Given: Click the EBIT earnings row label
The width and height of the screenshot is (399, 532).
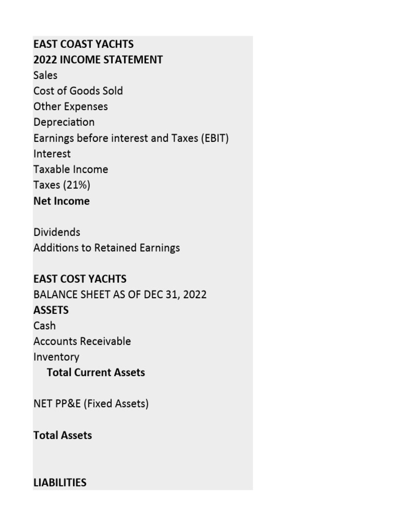Looking at the screenshot, I should pyautogui.click(x=131, y=138).
